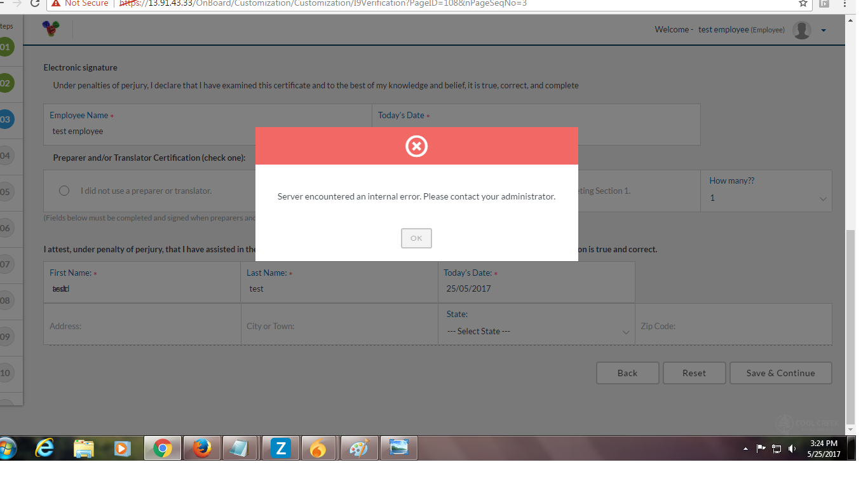Expand the welcome menu next to test employee
Image resolution: width=868 pixels, height=488 pixels.
point(824,30)
